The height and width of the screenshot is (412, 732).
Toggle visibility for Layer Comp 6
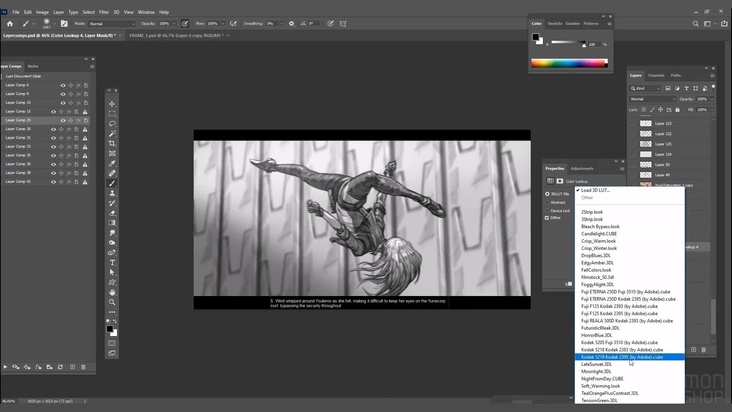tap(63, 85)
